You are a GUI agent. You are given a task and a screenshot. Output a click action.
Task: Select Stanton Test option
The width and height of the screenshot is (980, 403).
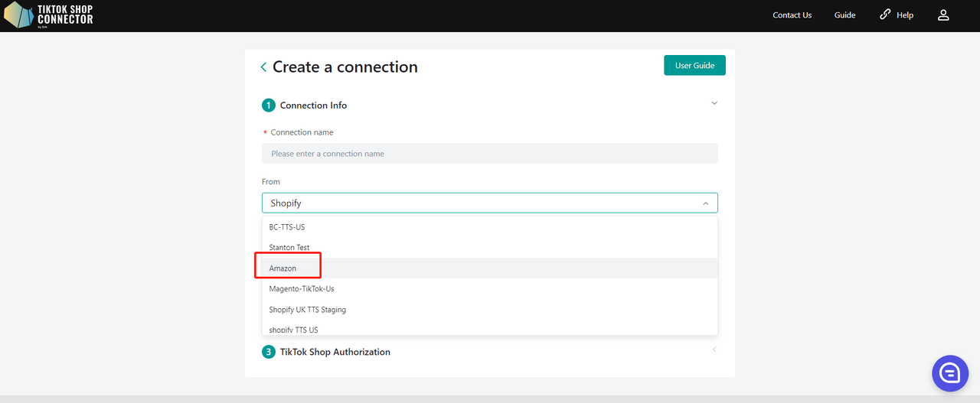tap(289, 248)
